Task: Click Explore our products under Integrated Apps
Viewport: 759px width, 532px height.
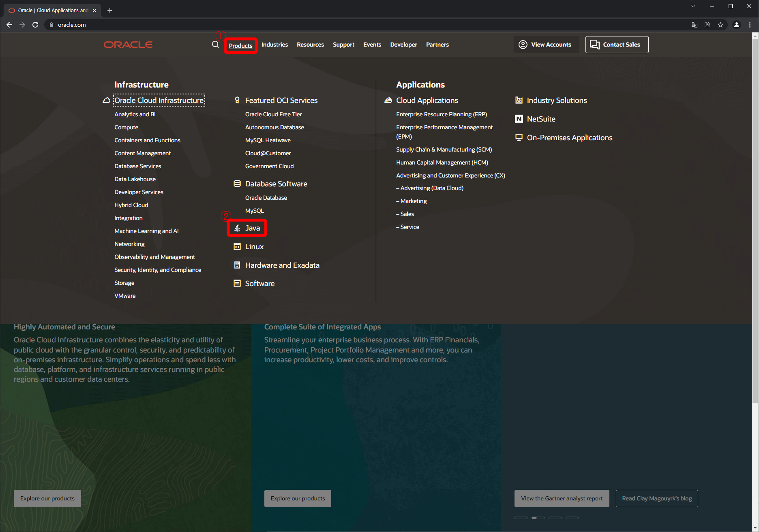Action: [x=298, y=498]
